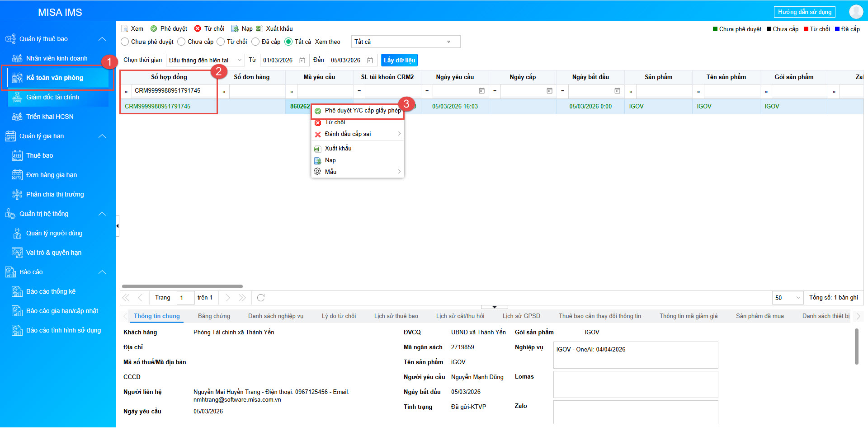Select the Chưa phê duyệt radio button
The image size is (868, 431).
(125, 42)
